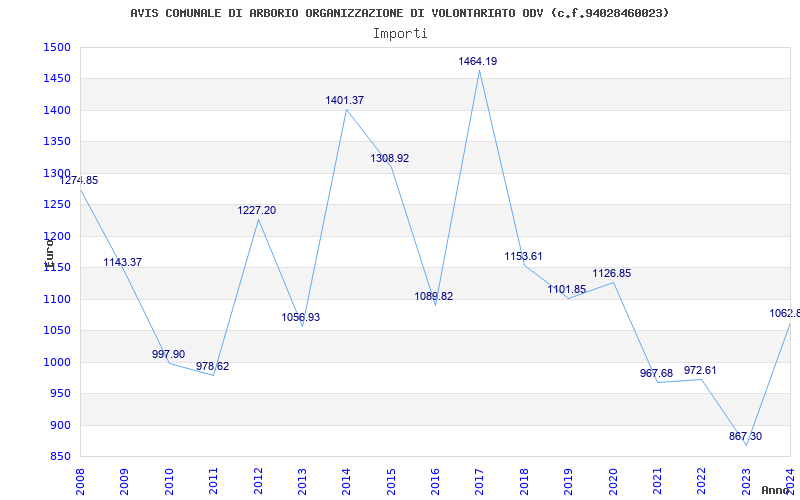
Task: Click x-axis year label 2011
Action: (x=213, y=482)
